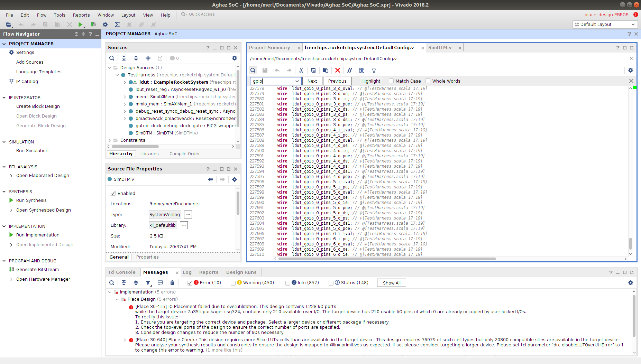Select the search magnifier in the Sources panel

tap(111, 58)
